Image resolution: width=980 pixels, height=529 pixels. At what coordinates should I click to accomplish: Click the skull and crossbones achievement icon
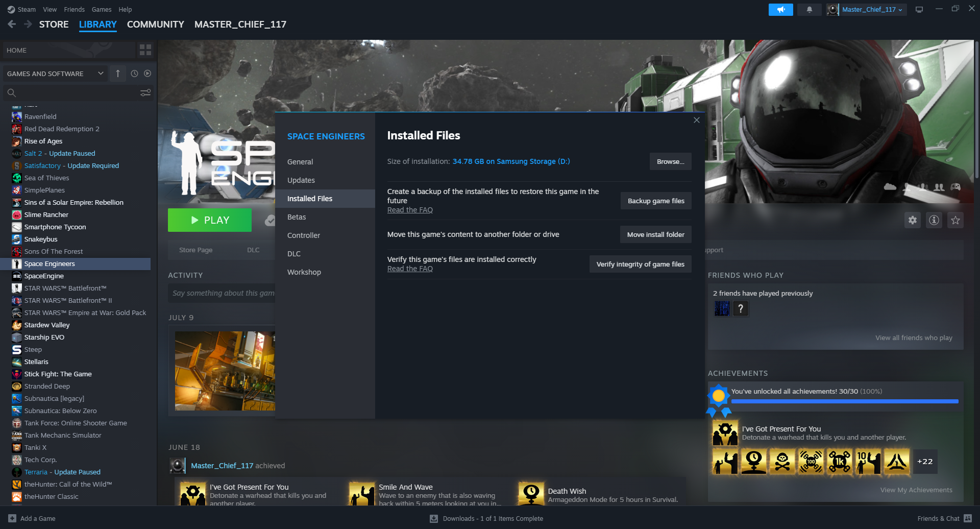[x=782, y=462]
